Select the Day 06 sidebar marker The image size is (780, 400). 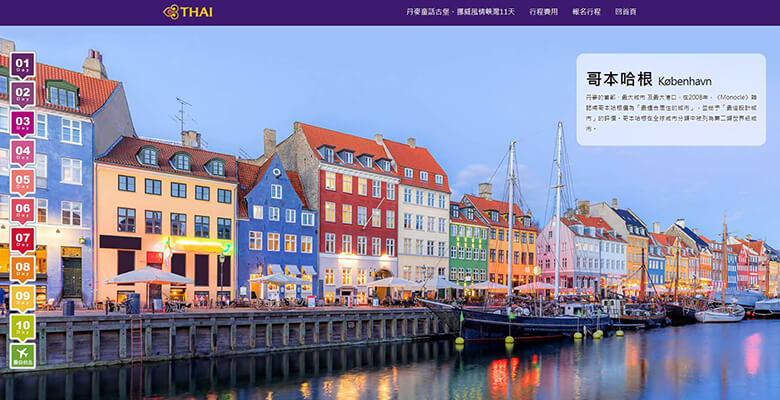coord(22,211)
